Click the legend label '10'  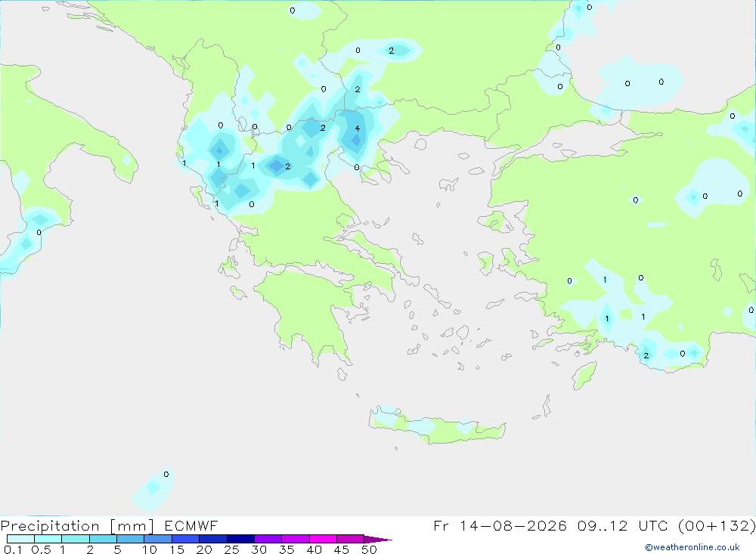[149, 549]
